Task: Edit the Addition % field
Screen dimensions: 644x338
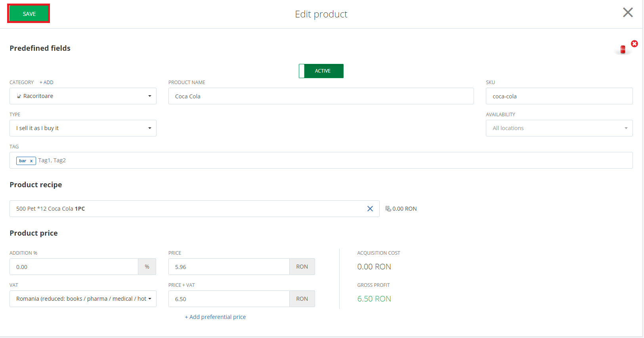Action: [74, 267]
